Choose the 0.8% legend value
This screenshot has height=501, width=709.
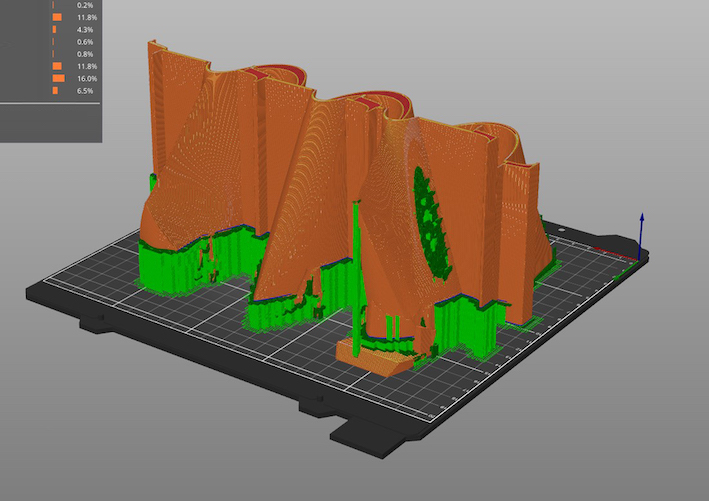tap(86, 54)
